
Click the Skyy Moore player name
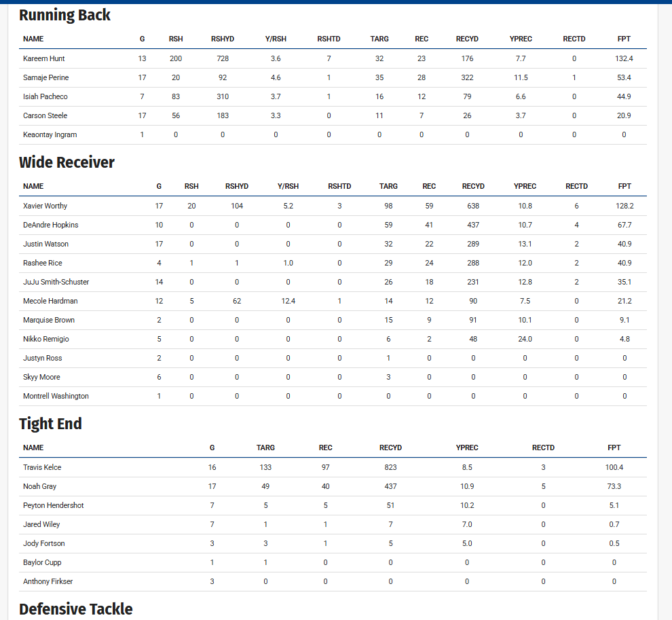point(41,377)
